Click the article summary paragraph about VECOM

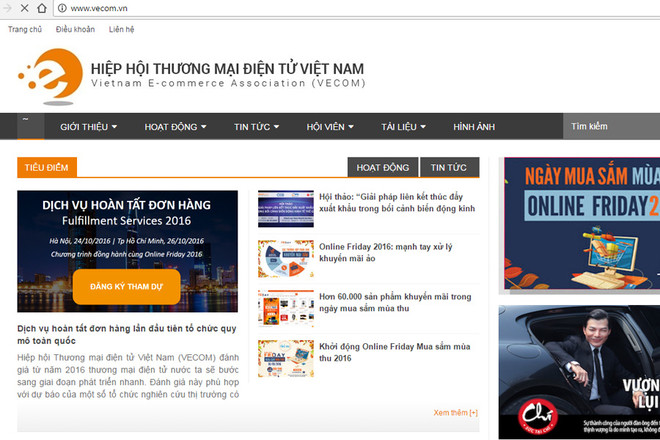tap(128, 376)
